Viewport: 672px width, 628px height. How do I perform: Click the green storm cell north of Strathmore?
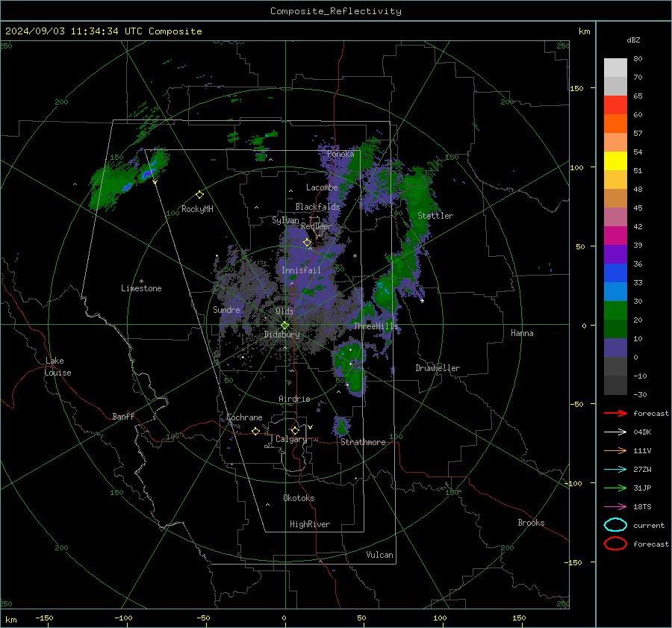(341, 426)
